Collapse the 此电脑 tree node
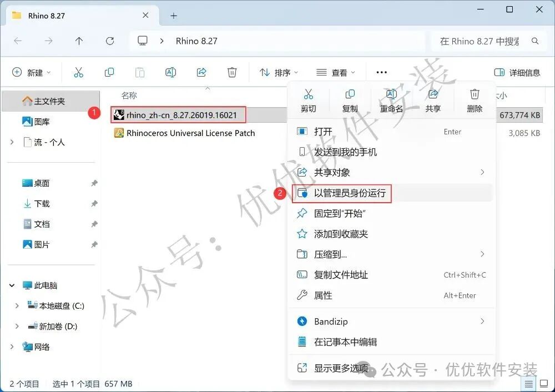The image size is (555, 392). (x=12, y=285)
